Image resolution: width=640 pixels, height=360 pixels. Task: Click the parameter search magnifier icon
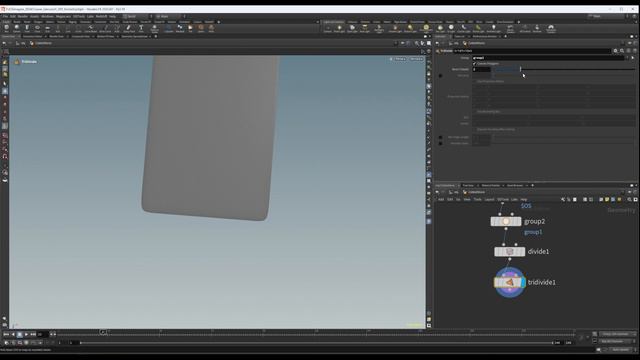pos(622,51)
